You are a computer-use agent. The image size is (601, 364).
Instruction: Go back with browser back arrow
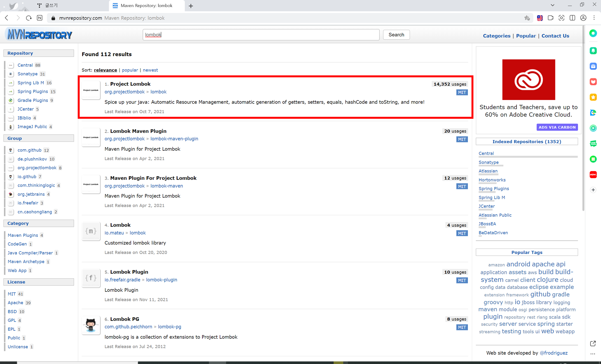click(7, 18)
